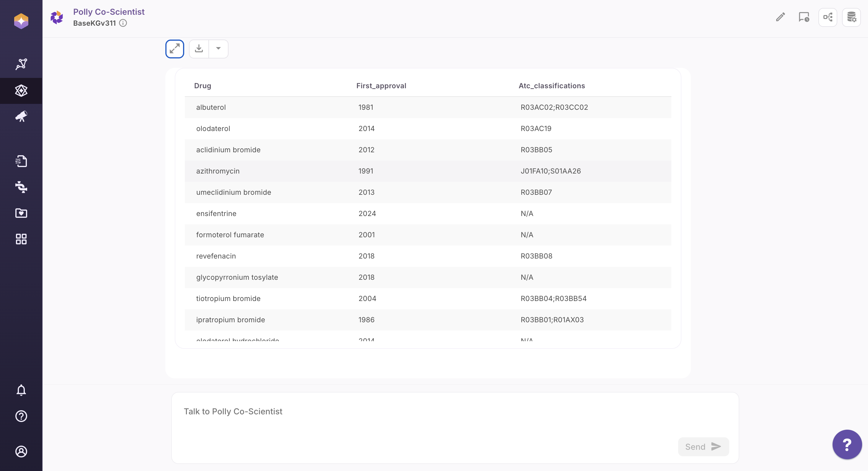This screenshot has height=471, width=868.
Task: Click the expand table fullscreen icon
Action: [x=174, y=49]
